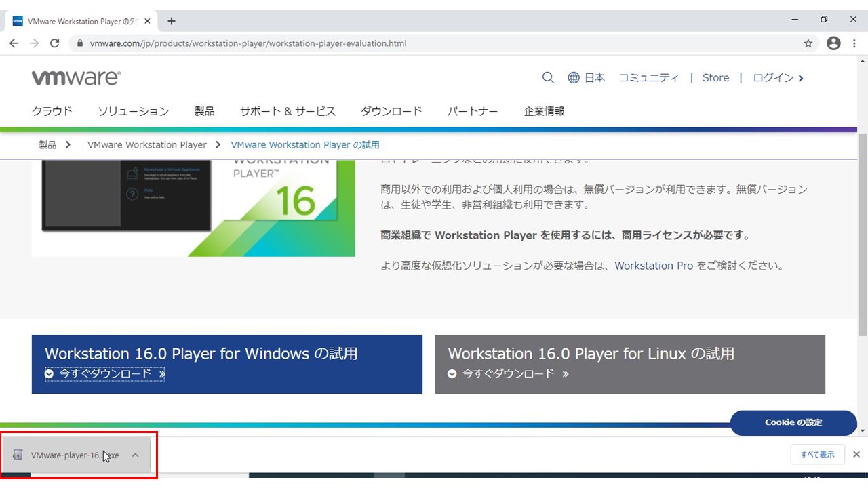Click VMware Workstation Player breadcrumb link
This screenshot has width=868, height=488.
point(147,145)
